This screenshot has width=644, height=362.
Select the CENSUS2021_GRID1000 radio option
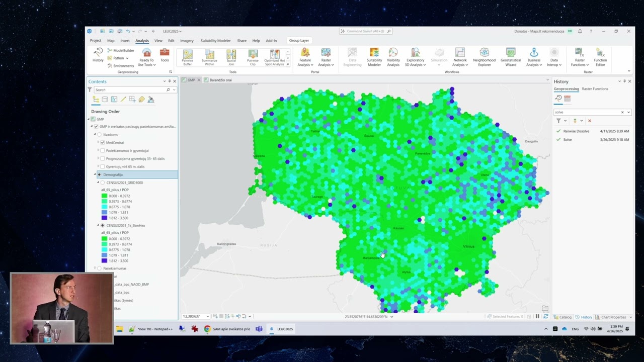103,183
